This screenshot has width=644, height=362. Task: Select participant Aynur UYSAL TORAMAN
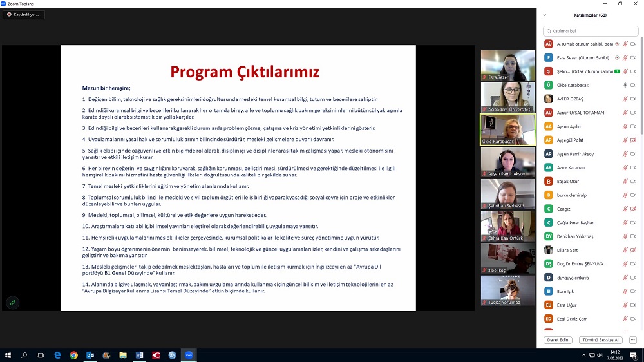(x=580, y=113)
